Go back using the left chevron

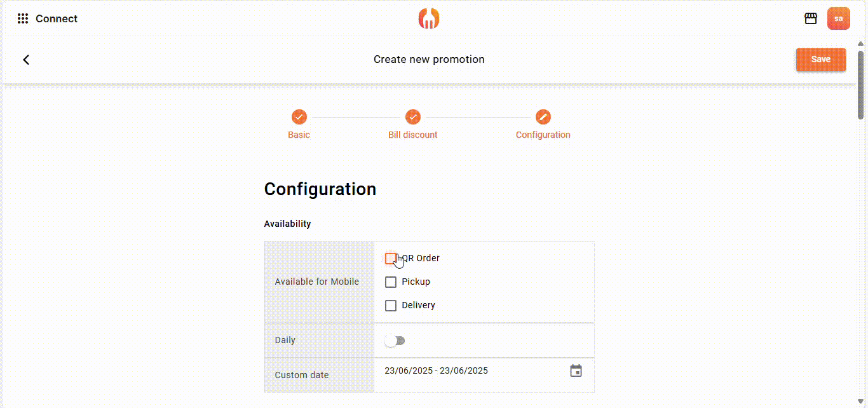click(x=26, y=60)
